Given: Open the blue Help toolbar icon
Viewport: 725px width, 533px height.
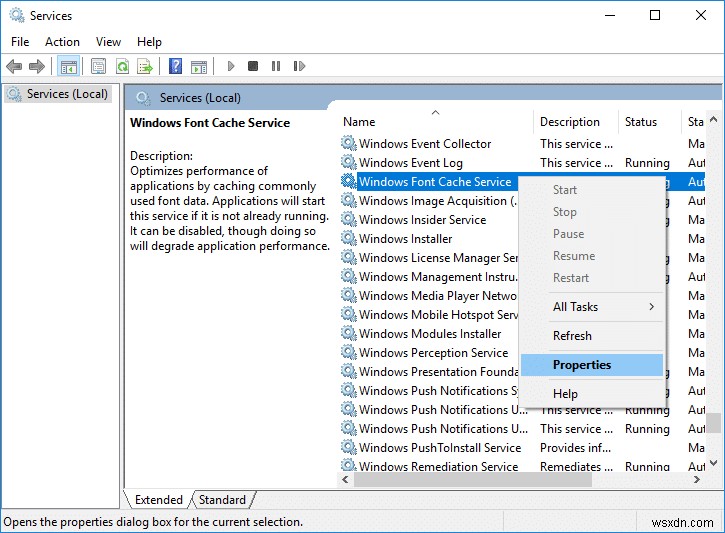Looking at the screenshot, I should pos(175,67).
